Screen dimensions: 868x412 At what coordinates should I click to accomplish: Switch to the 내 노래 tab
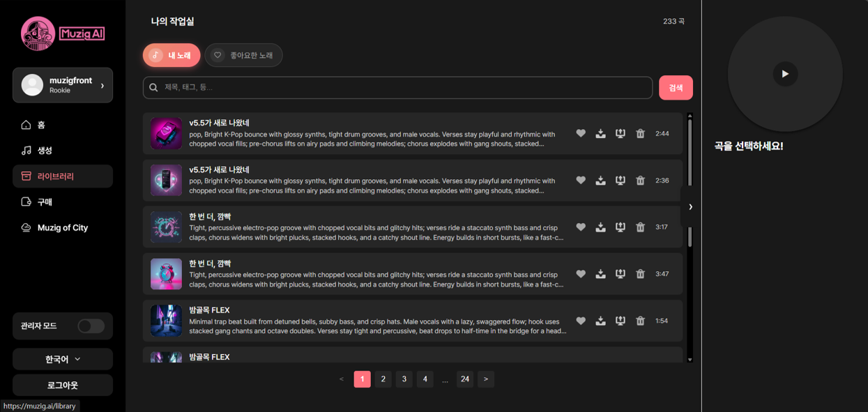tap(172, 55)
